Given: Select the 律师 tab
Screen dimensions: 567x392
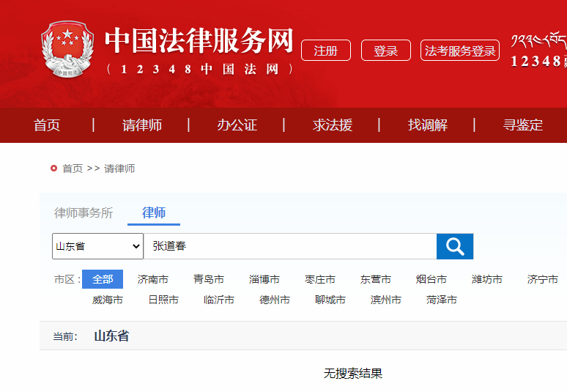Looking at the screenshot, I should pos(154,213).
